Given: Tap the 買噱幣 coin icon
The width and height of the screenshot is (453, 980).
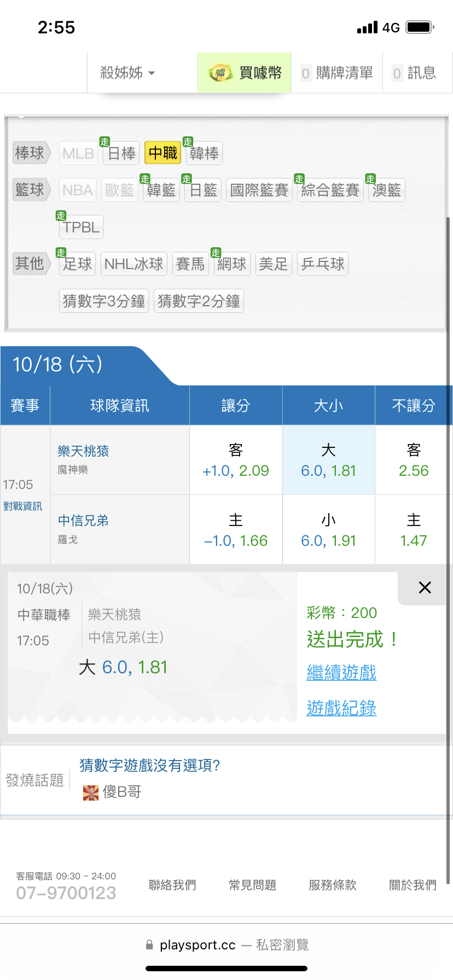Looking at the screenshot, I should pos(220,73).
